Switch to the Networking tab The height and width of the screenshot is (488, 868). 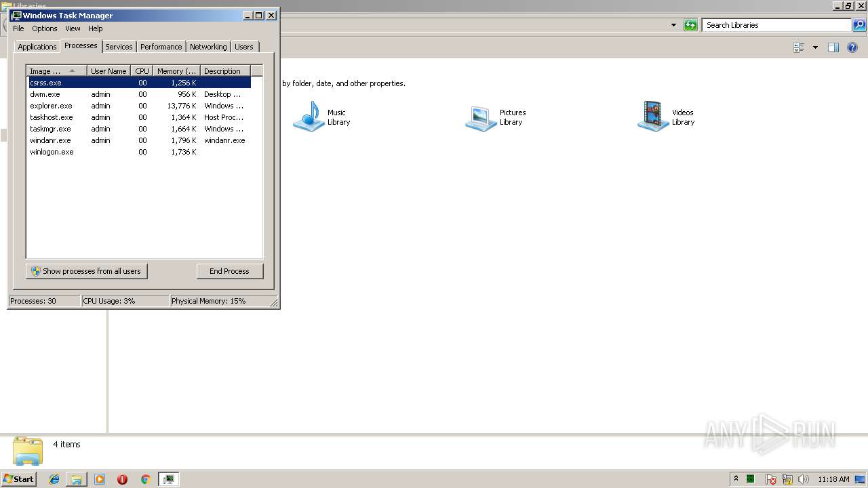point(208,47)
